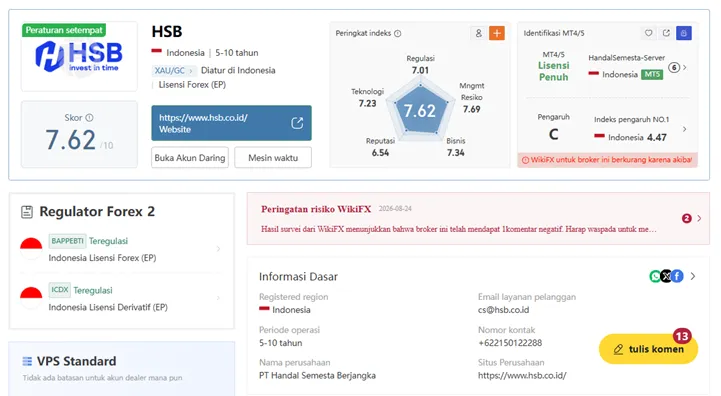This screenshot has width=721, height=396.
Task: Click the Lisensi Penuh MT4/5 label
Action: click(x=554, y=71)
